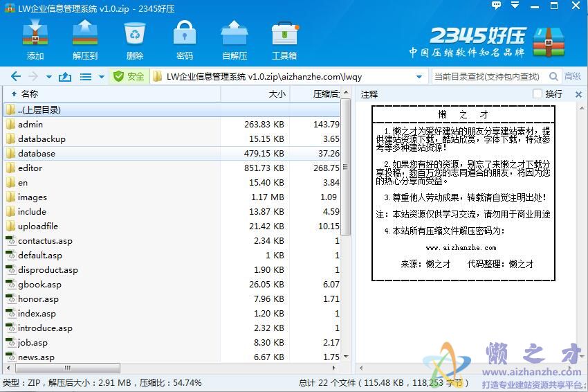Select the contactus.asp file
This screenshot has width=588, height=392.
tap(172, 241)
